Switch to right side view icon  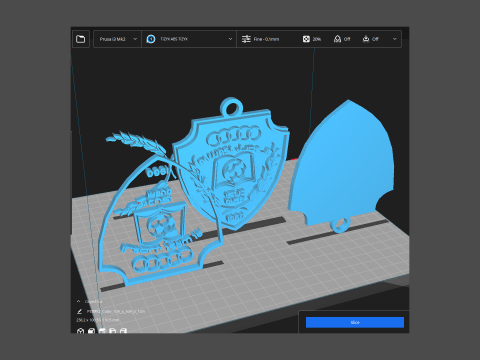pos(123,331)
